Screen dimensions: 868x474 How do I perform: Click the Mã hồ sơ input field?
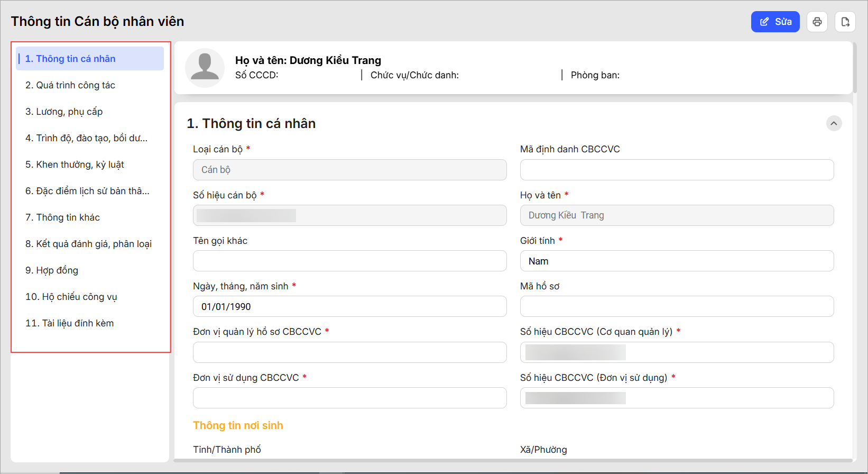(x=677, y=307)
